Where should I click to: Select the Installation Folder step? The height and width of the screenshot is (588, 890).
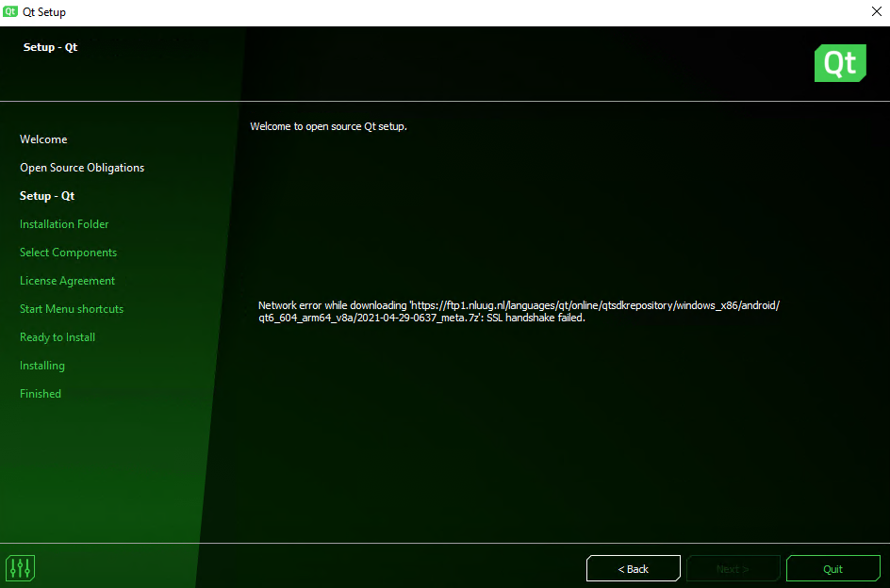pyautogui.click(x=64, y=224)
